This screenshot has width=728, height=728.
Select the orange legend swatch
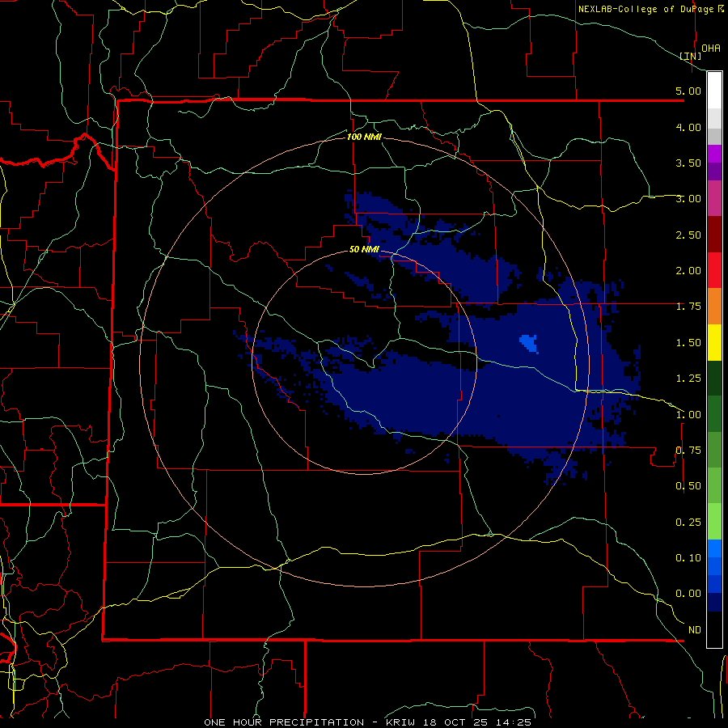point(714,307)
